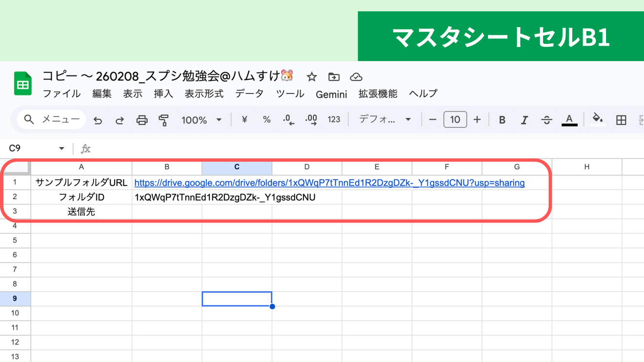The width and height of the screenshot is (644, 362).
Task: Select row 1 header
Action: 15,183
